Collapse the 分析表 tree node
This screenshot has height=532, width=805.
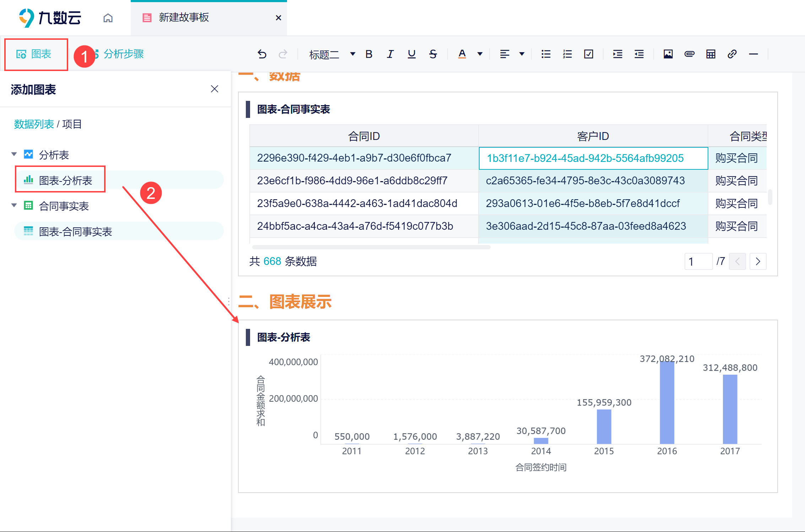(x=14, y=154)
